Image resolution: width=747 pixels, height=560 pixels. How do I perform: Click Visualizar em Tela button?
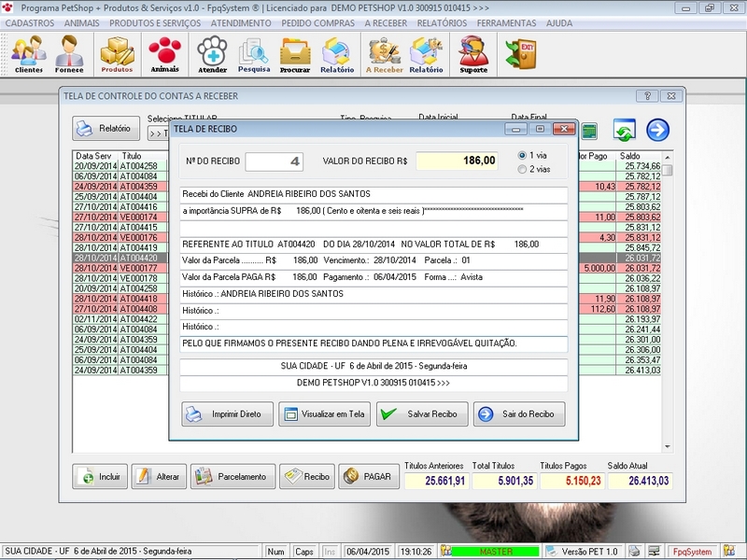coord(324,413)
